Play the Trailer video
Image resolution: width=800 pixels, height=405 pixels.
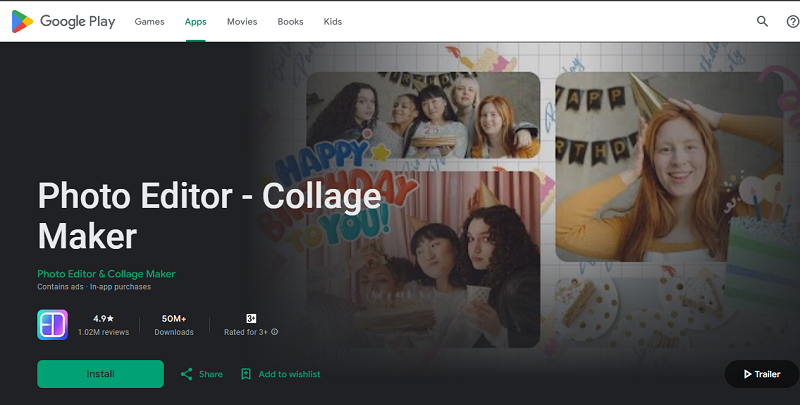click(x=762, y=374)
